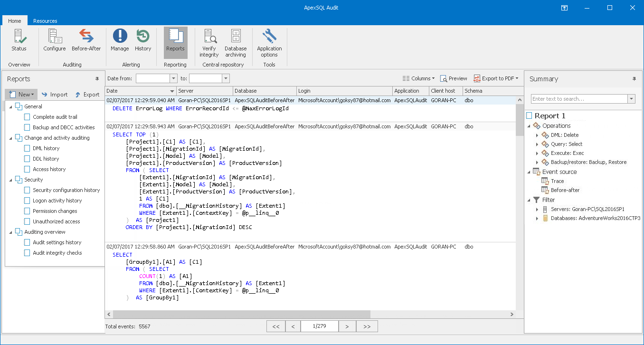Collapse the Security tree group
Image resolution: width=644 pixels, height=345 pixels.
point(10,180)
